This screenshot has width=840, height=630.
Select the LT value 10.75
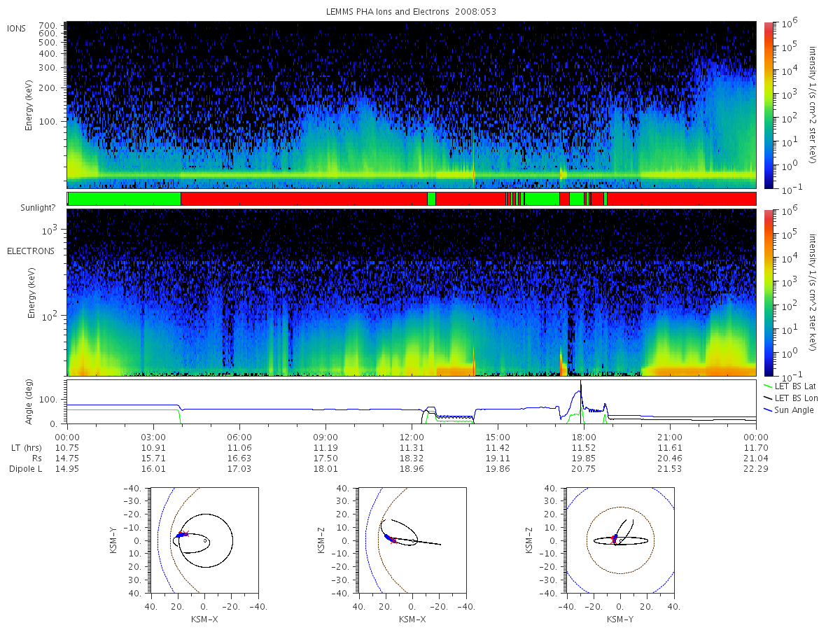[67, 447]
